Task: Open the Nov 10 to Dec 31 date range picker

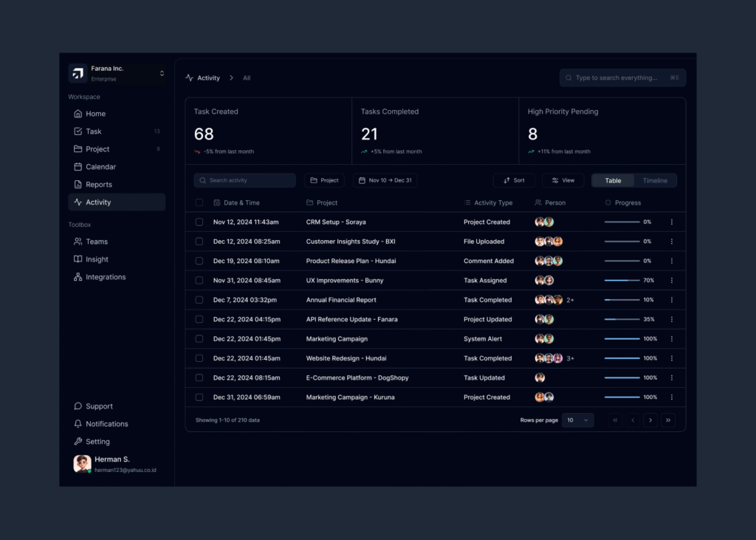Action: (x=385, y=180)
